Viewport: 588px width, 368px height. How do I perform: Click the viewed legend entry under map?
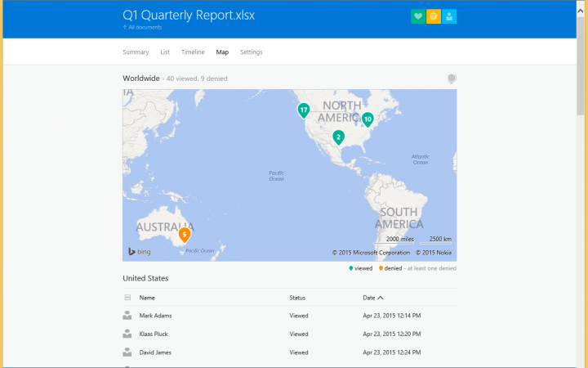pyautogui.click(x=360, y=268)
